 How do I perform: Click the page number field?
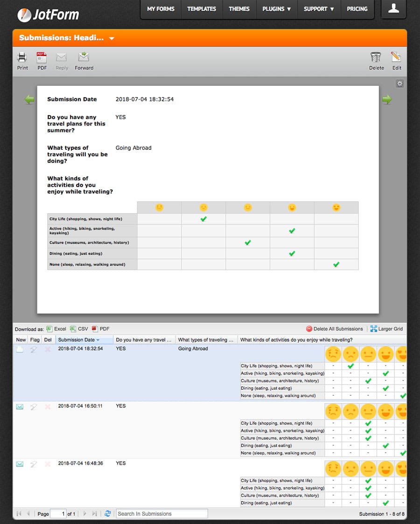pyautogui.click(x=58, y=514)
